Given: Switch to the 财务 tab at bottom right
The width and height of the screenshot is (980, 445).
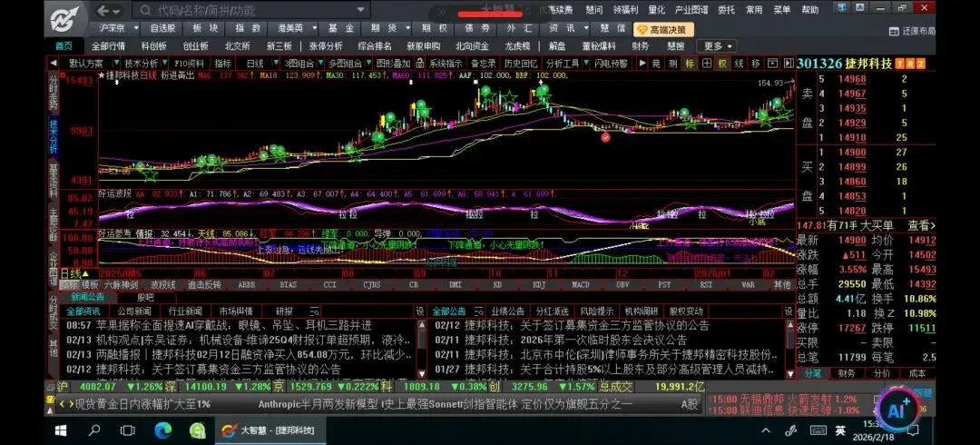Looking at the screenshot, I should pos(847,373).
